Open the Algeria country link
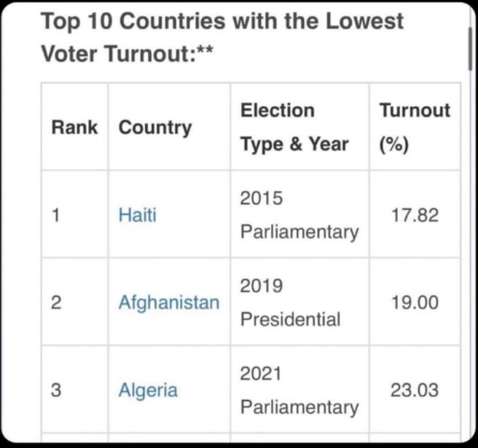Screen dimensions: 478x448 (148, 390)
